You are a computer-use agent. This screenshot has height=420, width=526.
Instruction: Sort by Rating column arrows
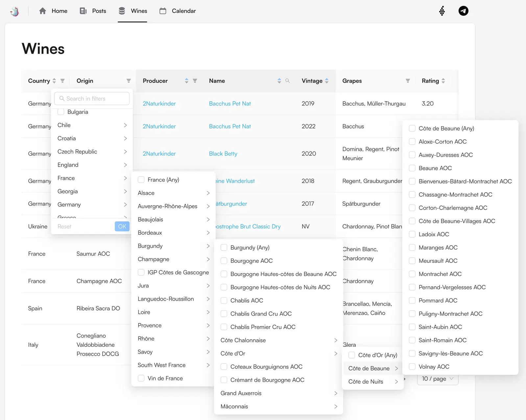pyautogui.click(x=443, y=81)
